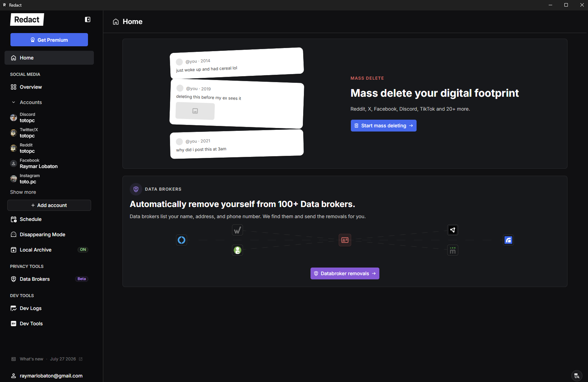
Task: Click the green m broker icon
Action: [453, 250]
